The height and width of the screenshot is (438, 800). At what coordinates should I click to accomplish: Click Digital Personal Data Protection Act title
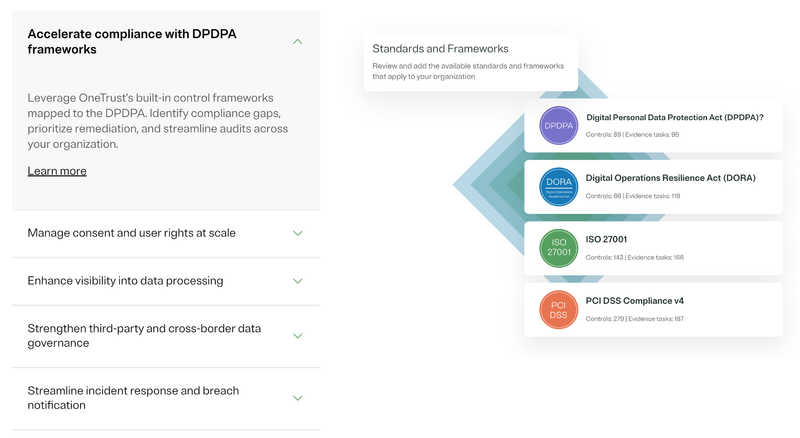[675, 117]
